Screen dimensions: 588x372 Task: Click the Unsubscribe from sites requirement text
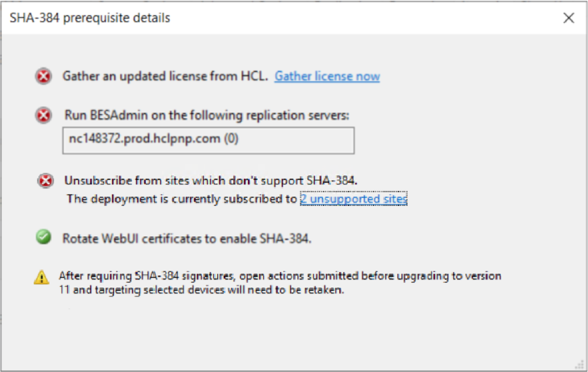pyautogui.click(x=210, y=180)
